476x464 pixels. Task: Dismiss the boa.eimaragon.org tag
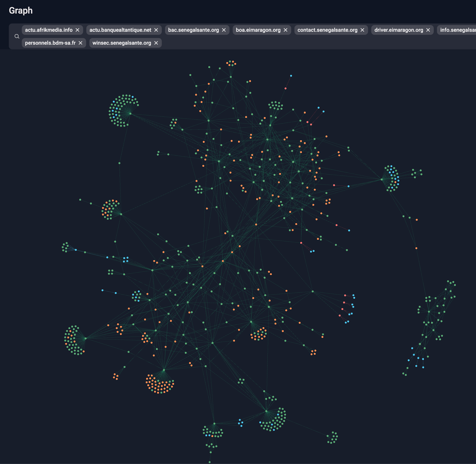[285, 30]
